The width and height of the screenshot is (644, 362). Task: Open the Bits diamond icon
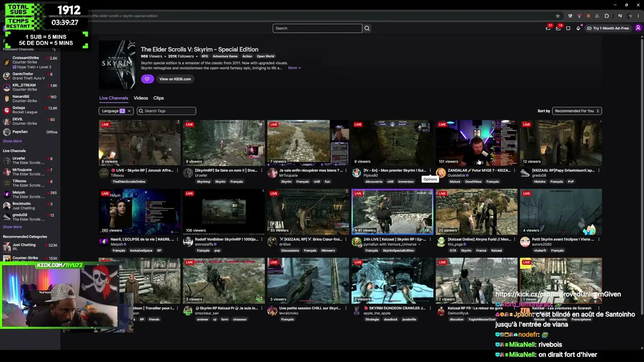pyautogui.click(x=578, y=28)
